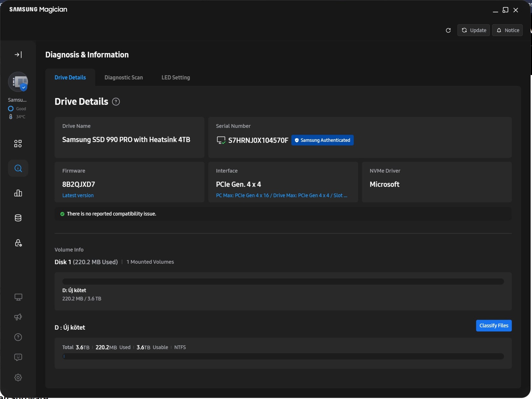Select the Samsung drive thumbnail in sidebar
This screenshot has height=399, width=532.
pos(18,82)
